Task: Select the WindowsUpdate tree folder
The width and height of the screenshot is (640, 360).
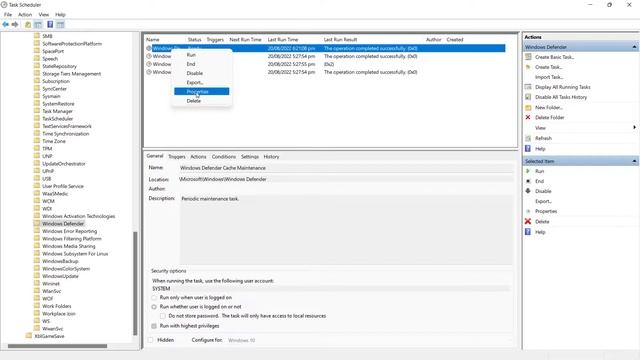Action: pos(60,276)
